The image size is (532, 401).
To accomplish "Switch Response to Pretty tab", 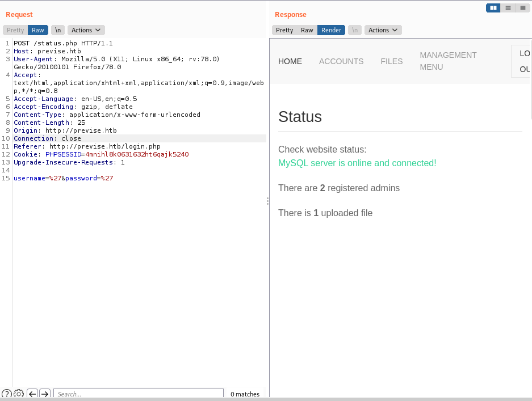I will click(284, 30).
